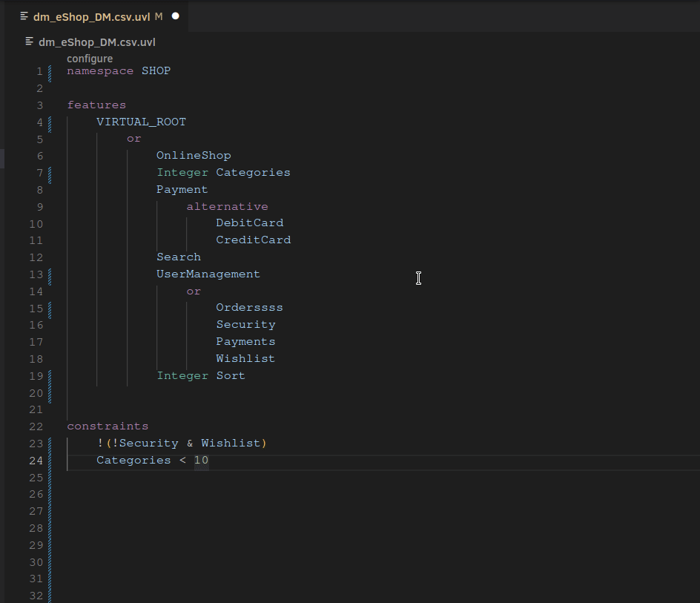Click the 'or' keyword on line 5
The width and height of the screenshot is (700, 603).
pos(134,139)
